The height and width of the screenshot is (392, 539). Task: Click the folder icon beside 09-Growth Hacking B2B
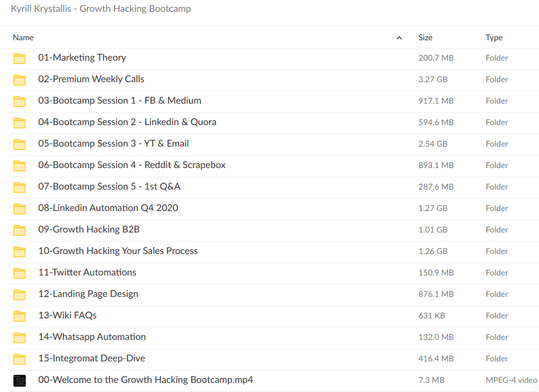[x=20, y=229]
